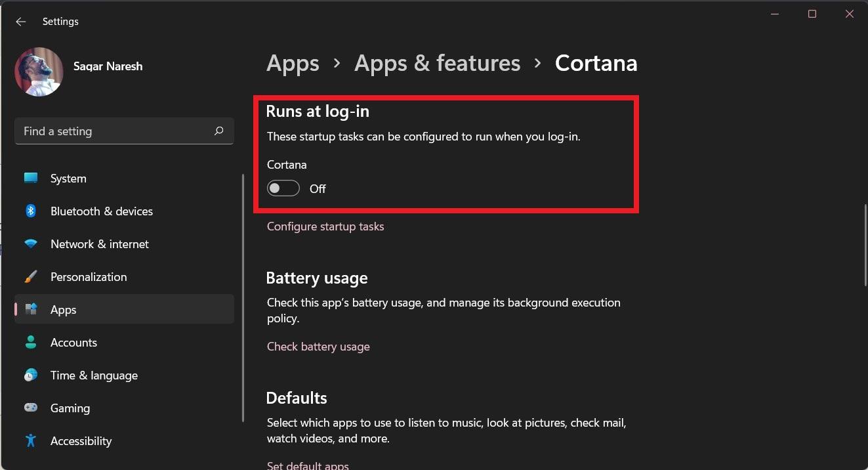Open Set default apps link
The width and height of the screenshot is (868, 470).
point(308,465)
